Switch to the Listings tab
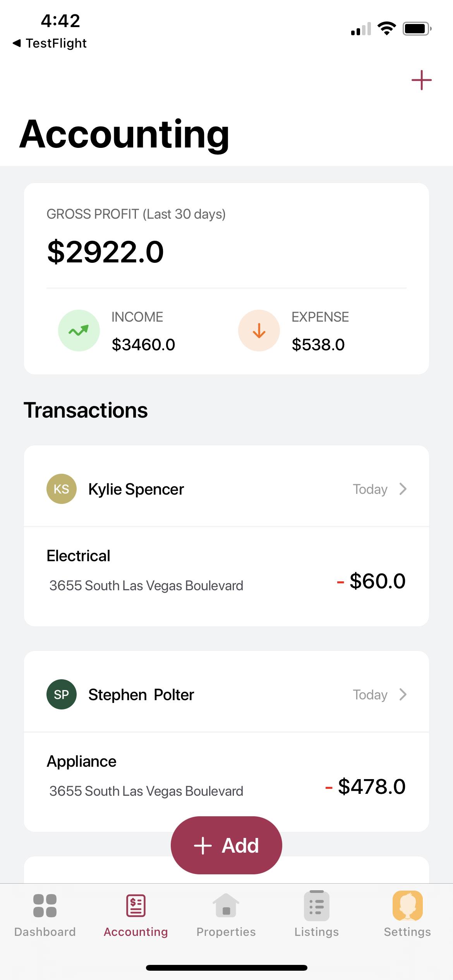The width and height of the screenshot is (453, 980). (x=317, y=914)
